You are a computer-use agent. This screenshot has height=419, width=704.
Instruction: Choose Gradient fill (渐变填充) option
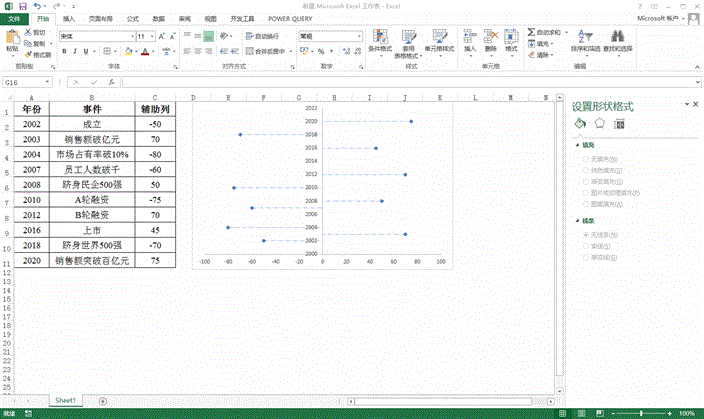tap(585, 181)
